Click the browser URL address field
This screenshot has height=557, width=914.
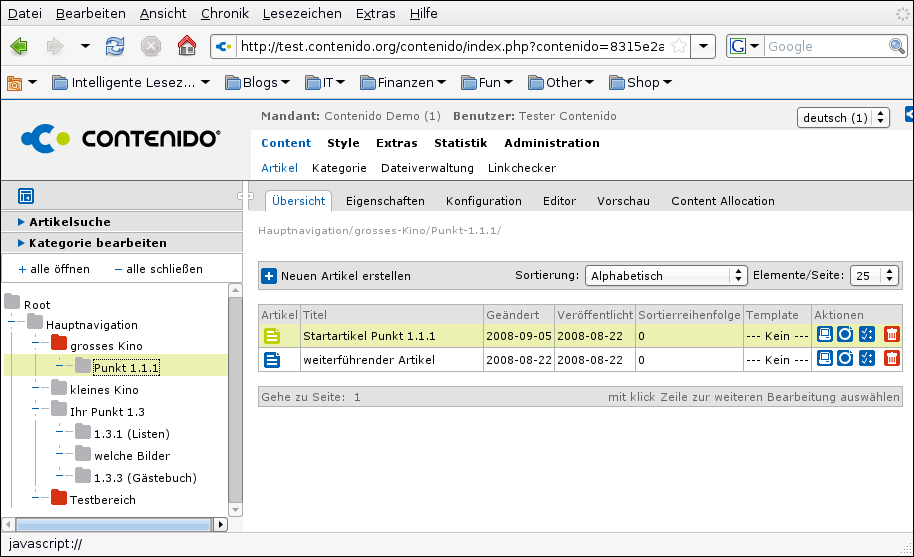click(450, 46)
